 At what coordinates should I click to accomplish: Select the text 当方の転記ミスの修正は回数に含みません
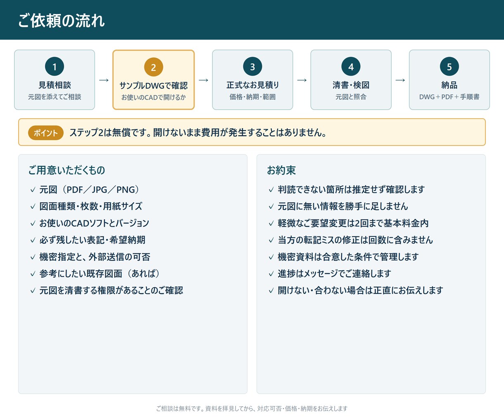[355, 240]
